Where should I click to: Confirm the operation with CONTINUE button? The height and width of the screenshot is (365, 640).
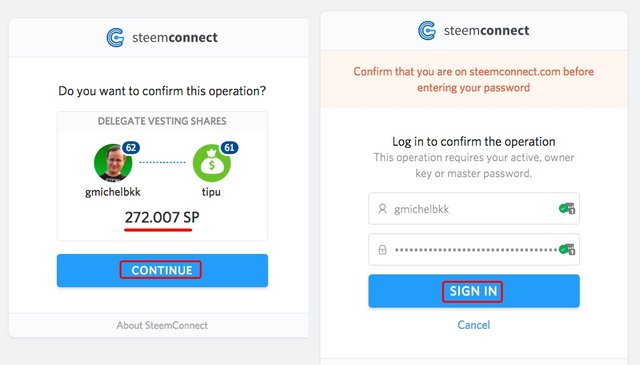click(162, 270)
